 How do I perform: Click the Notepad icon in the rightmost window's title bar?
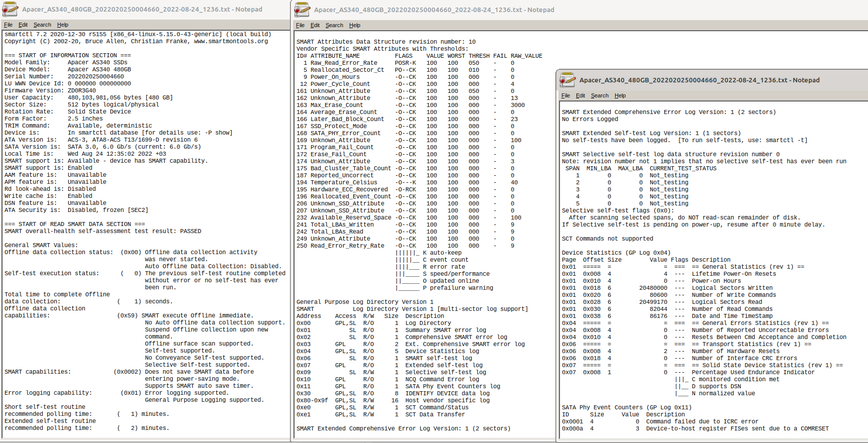[x=567, y=80]
